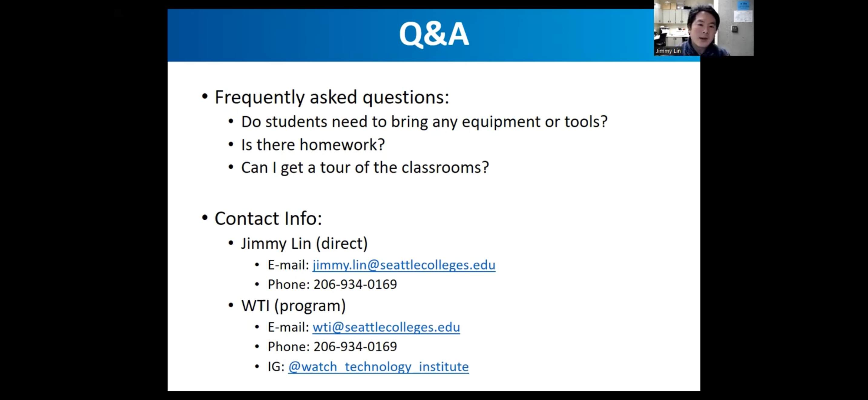
Task: Click the 'Contact Info:' heading
Action: pos(268,218)
